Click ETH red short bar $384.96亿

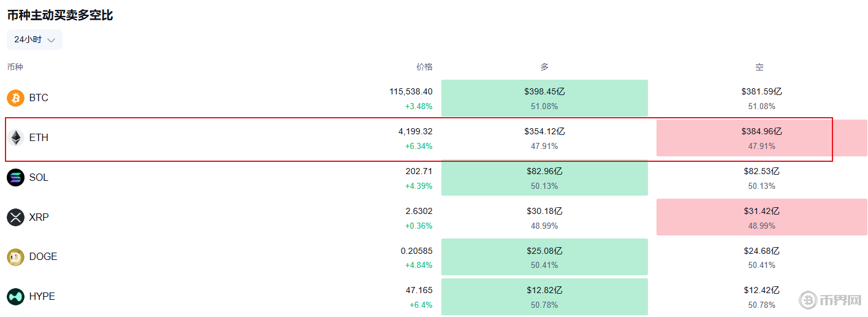(x=761, y=138)
